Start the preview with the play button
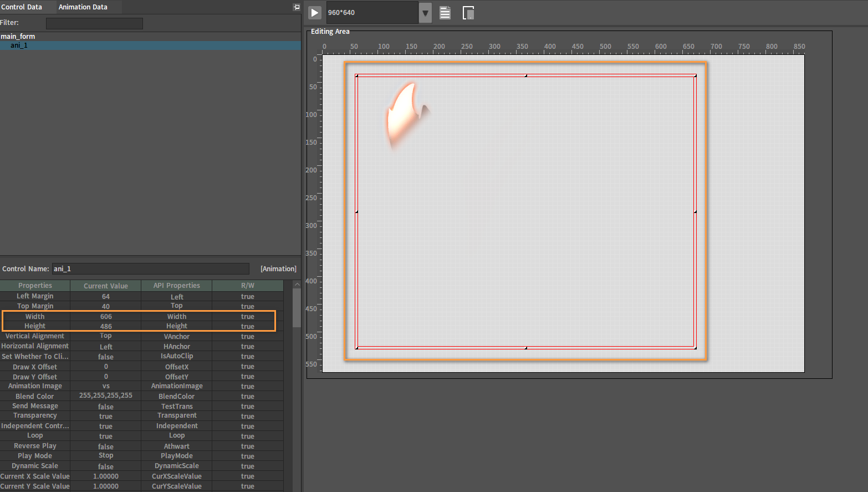The height and width of the screenshot is (492, 868). coord(315,12)
